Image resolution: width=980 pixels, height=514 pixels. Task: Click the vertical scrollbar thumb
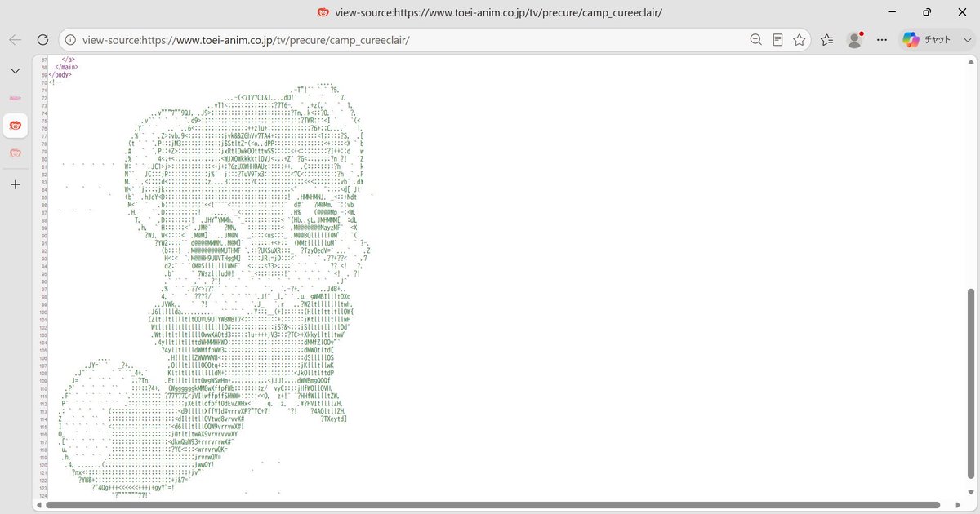971,383
